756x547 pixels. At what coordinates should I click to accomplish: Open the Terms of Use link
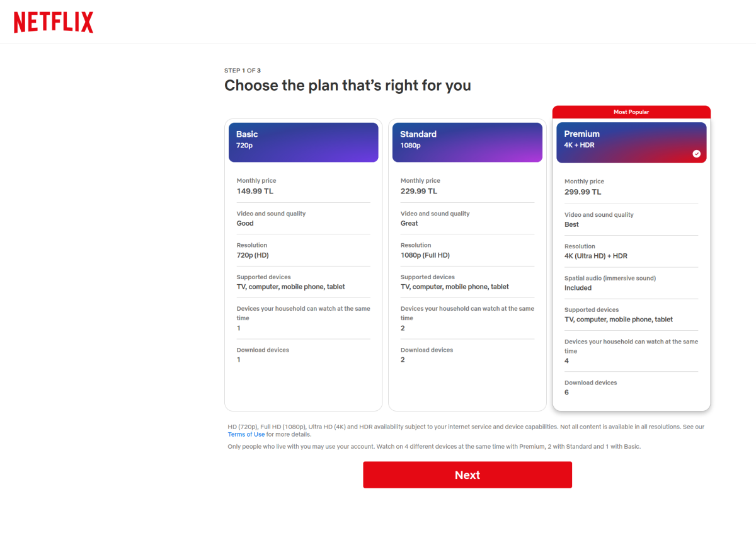[x=246, y=434]
